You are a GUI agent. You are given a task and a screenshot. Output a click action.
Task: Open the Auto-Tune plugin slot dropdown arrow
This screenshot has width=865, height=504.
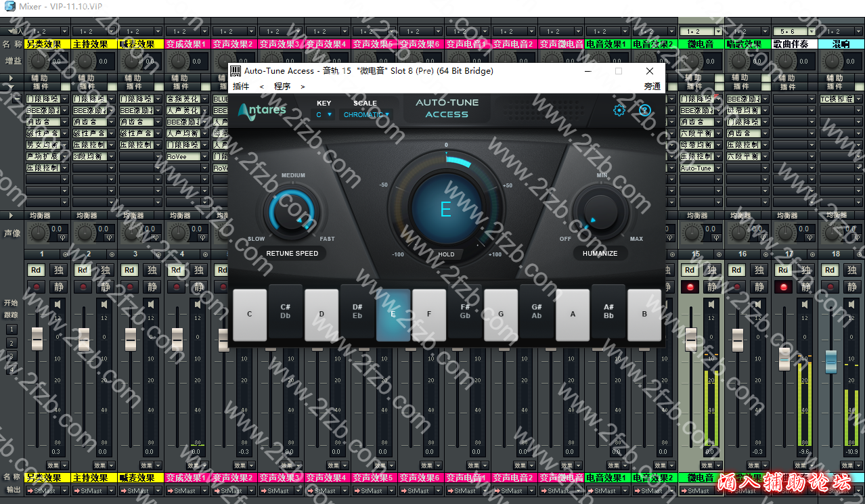[x=717, y=168]
